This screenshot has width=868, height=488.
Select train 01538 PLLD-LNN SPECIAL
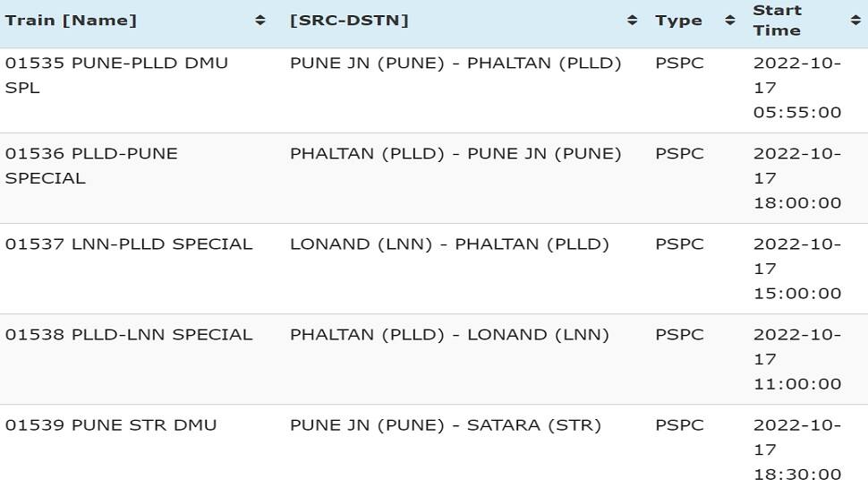tap(129, 335)
